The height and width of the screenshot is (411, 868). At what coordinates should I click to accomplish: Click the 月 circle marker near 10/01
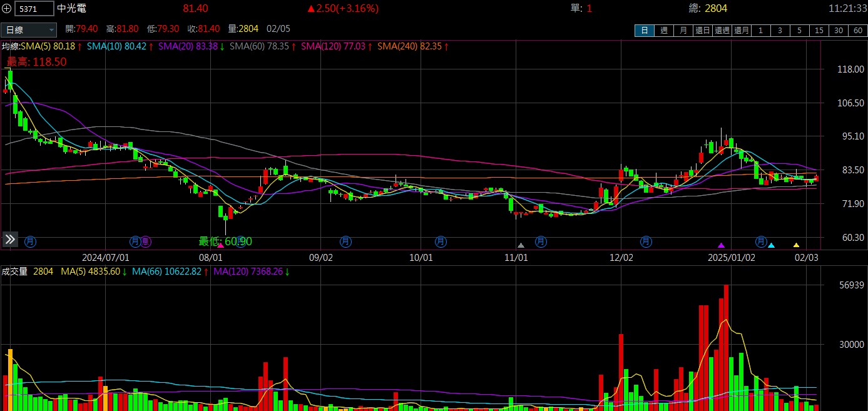pyautogui.click(x=441, y=241)
